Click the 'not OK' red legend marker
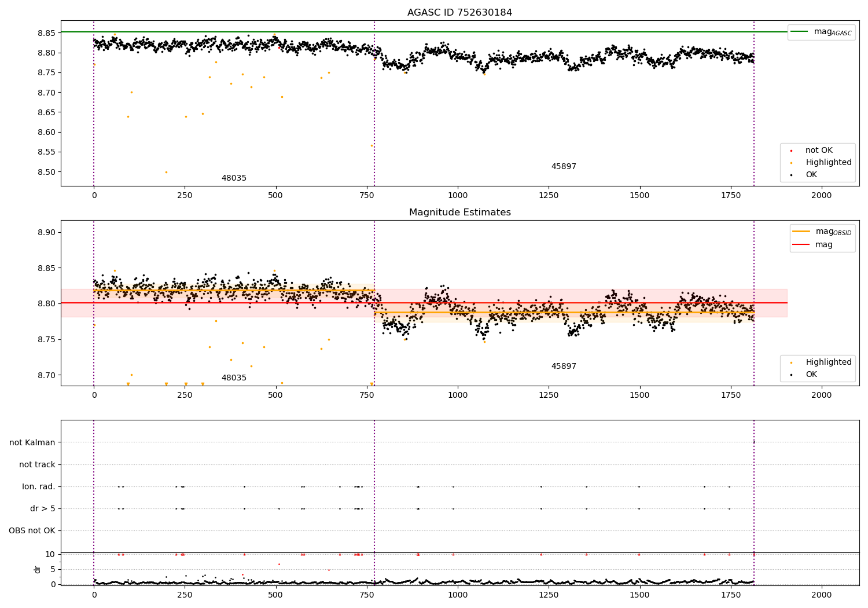This screenshot has width=868, height=608. pyautogui.click(x=791, y=151)
